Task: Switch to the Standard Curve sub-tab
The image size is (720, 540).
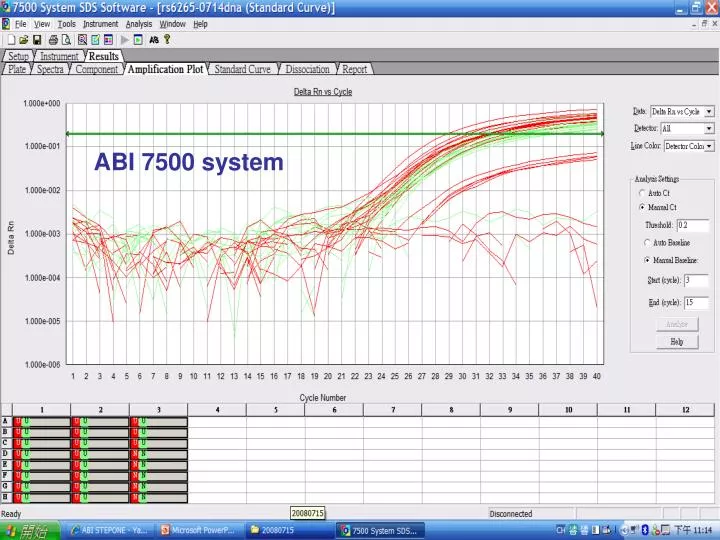Action: [242, 69]
